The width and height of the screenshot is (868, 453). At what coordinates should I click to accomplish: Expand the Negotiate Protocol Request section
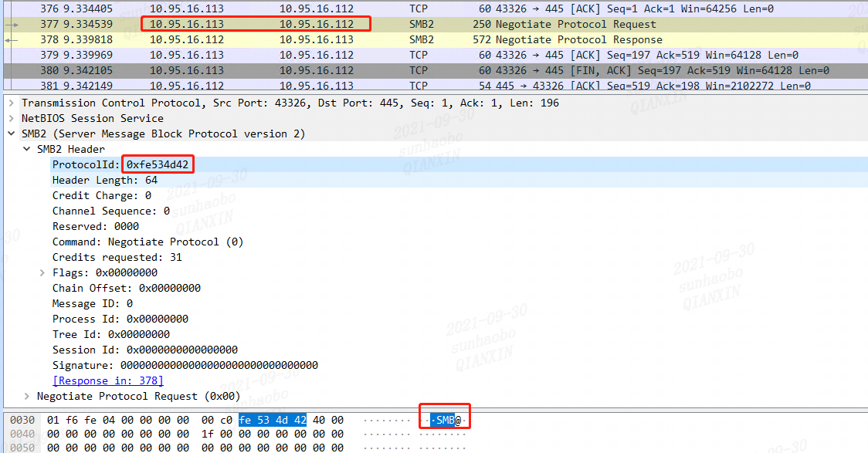(x=26, y=396)
